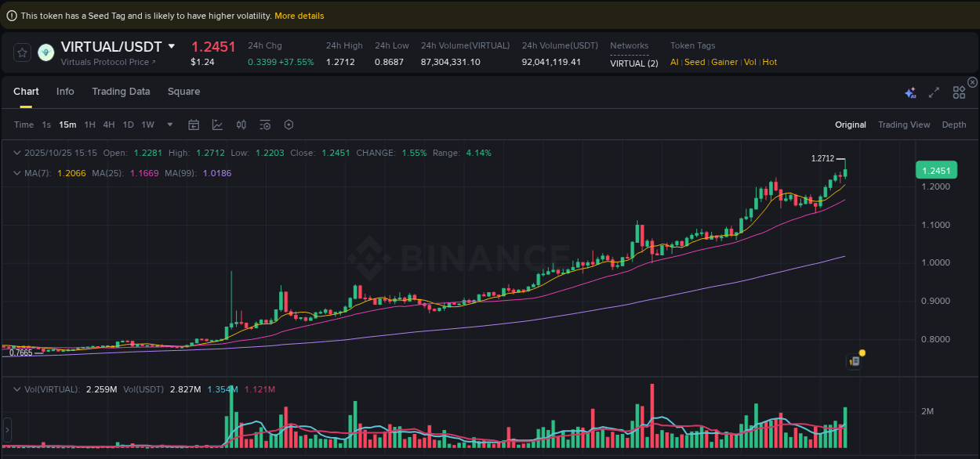
Task: Select the line chart overlay icon
Action: pyautogui.click(x=217, y=125)
